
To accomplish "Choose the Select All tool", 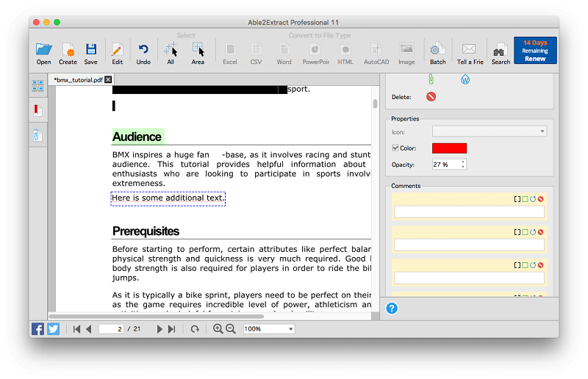I will pos(171,53).
